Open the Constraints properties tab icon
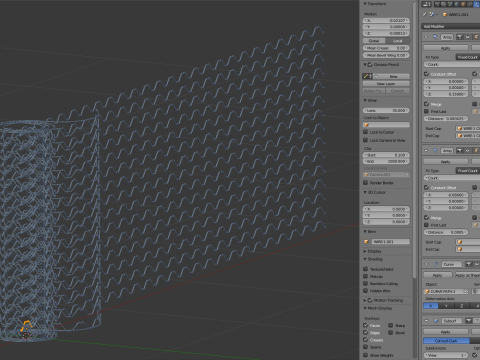 tap(470, 4)
